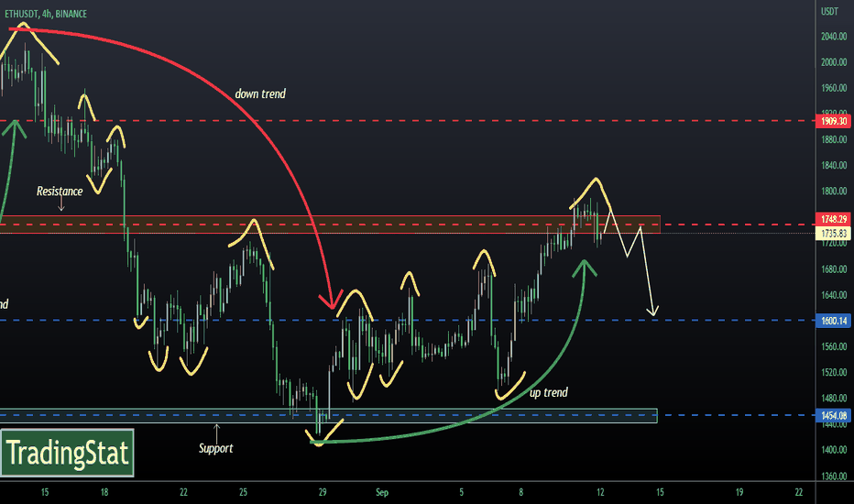Click the 'down trend' text annotation

(x=260, y=93)
